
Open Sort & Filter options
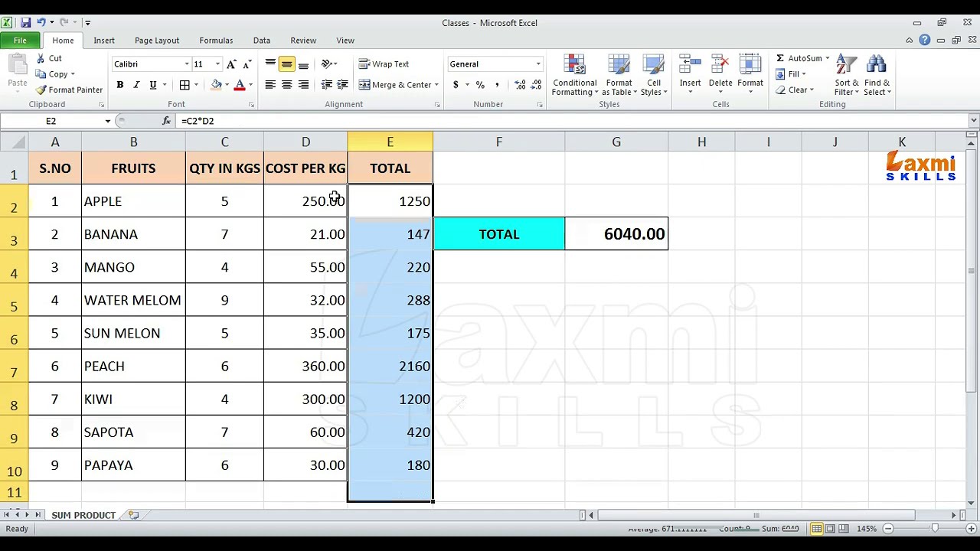[x=847, y=75]
